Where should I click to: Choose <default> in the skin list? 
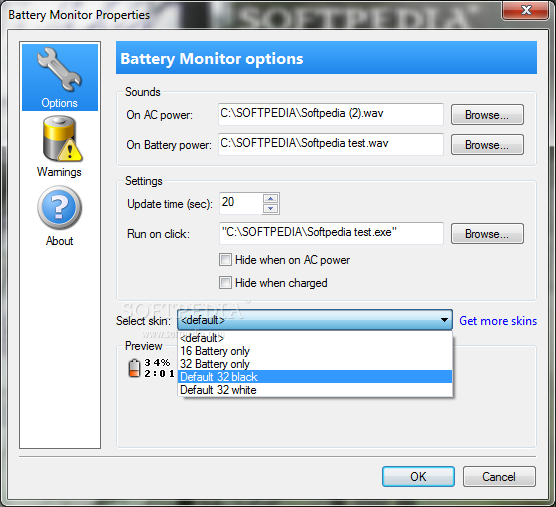click(315, 338)
